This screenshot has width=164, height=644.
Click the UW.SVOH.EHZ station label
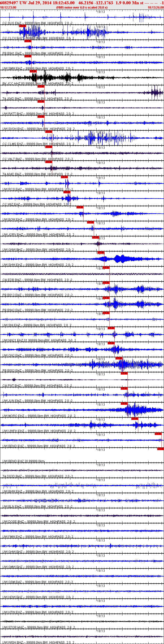pos(39,129)
